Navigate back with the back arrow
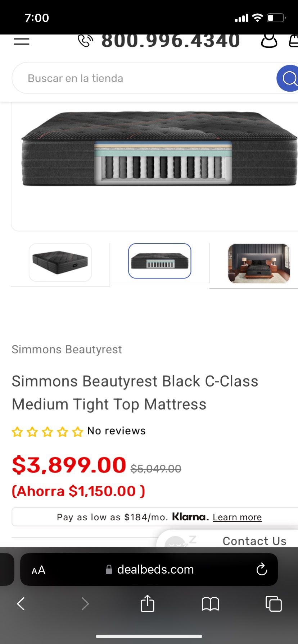Viewport: 298px width, 644px height. 21,604
